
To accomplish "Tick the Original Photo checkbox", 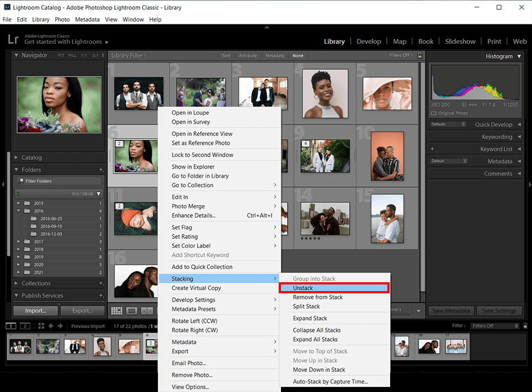I will [433, 113].
